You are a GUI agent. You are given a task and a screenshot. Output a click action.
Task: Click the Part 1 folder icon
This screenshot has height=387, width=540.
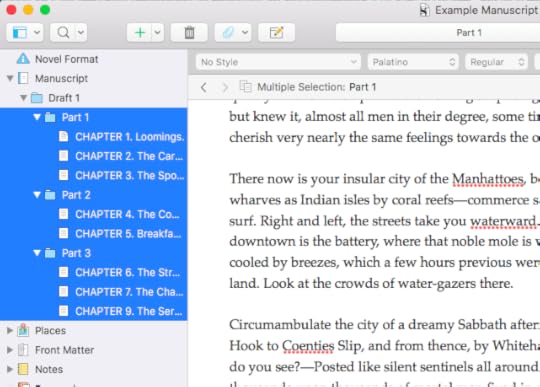pyautogui.click(x=50, y=117)
